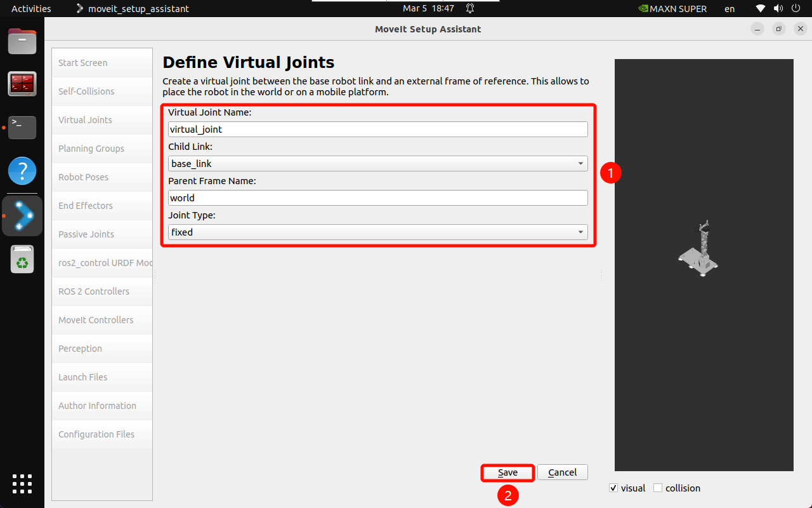This screenshot has width=812, height=508.
Task: Open notification bell in top bar
Action: point(470,9)
